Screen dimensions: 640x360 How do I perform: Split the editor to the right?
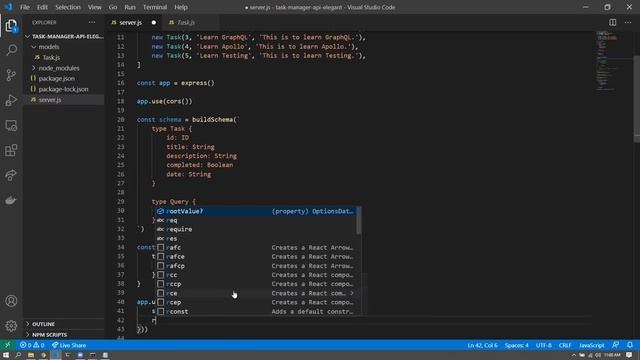(x=613, y=22)
